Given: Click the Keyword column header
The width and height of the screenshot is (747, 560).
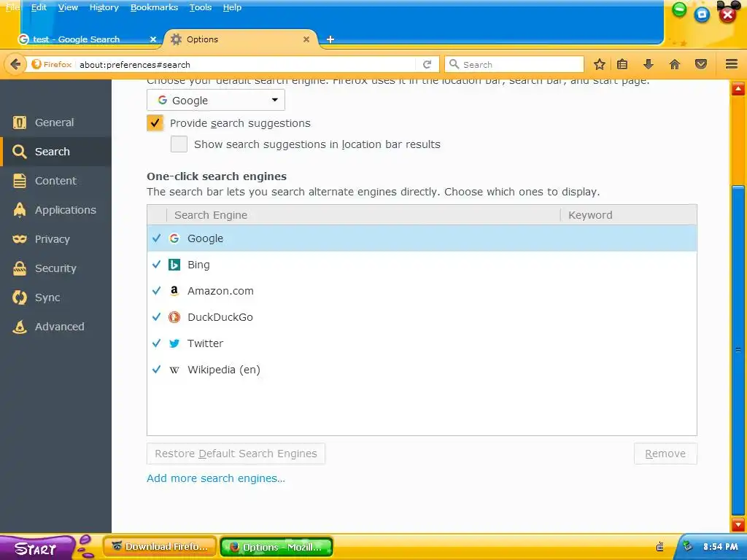Looking at the screenshot, I should click(628, 215).
